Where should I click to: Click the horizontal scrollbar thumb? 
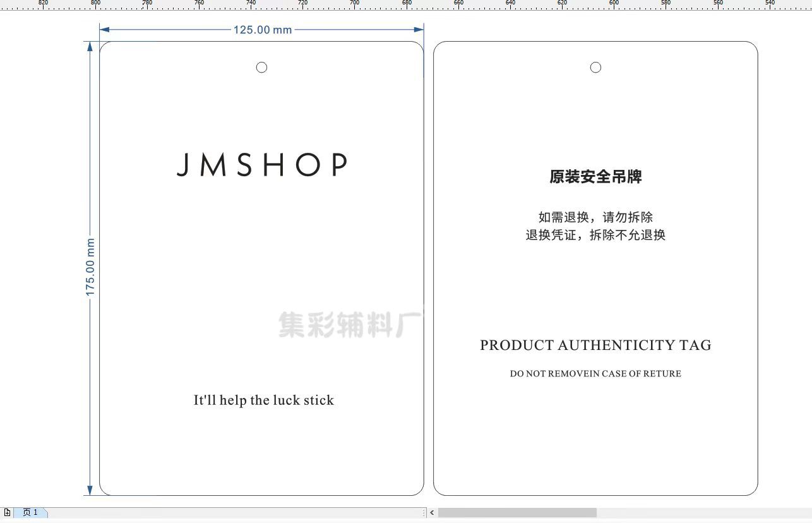click(517, 512)
